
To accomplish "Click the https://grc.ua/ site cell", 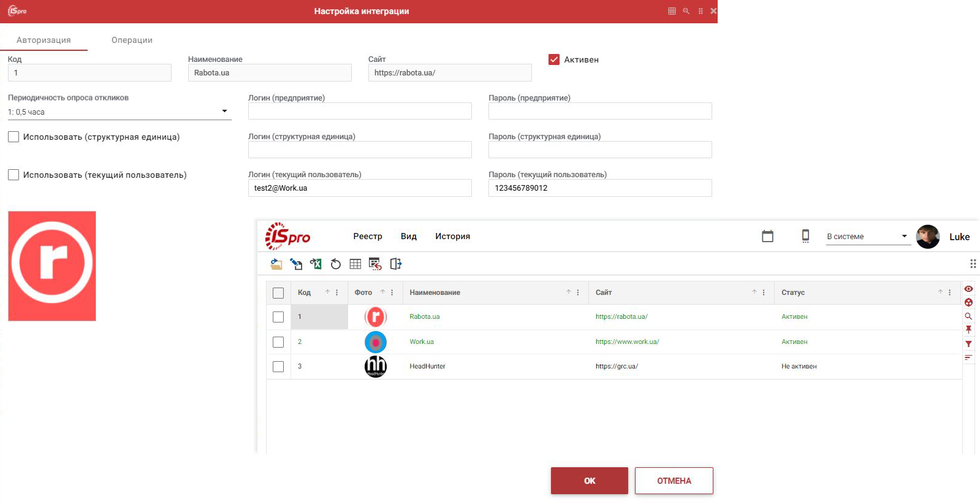I will pos(617,366).
